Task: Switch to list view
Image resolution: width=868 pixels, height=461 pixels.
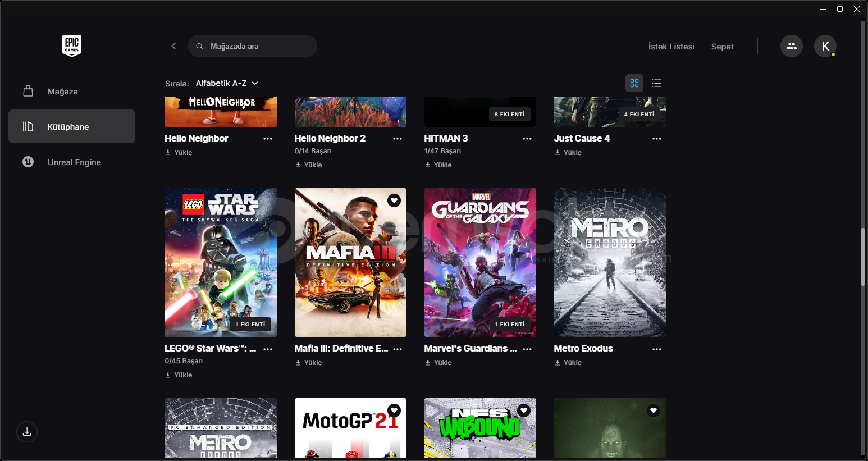Action: click(x=657, y=83)
